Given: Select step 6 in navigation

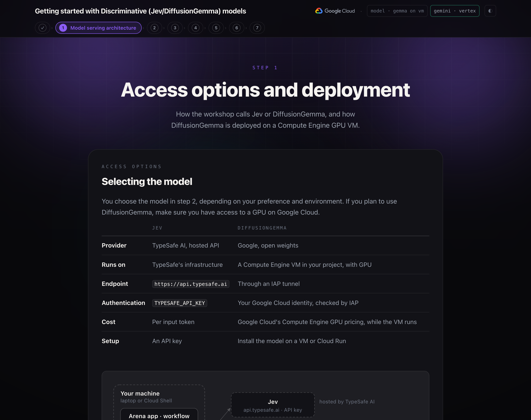Looking at the screenshot, I should [237, 28].
